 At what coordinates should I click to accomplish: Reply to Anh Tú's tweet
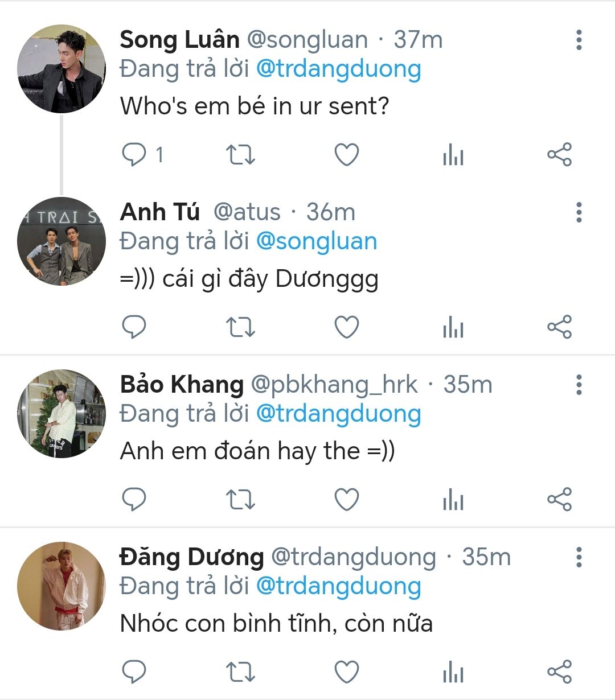coord(134,327)
